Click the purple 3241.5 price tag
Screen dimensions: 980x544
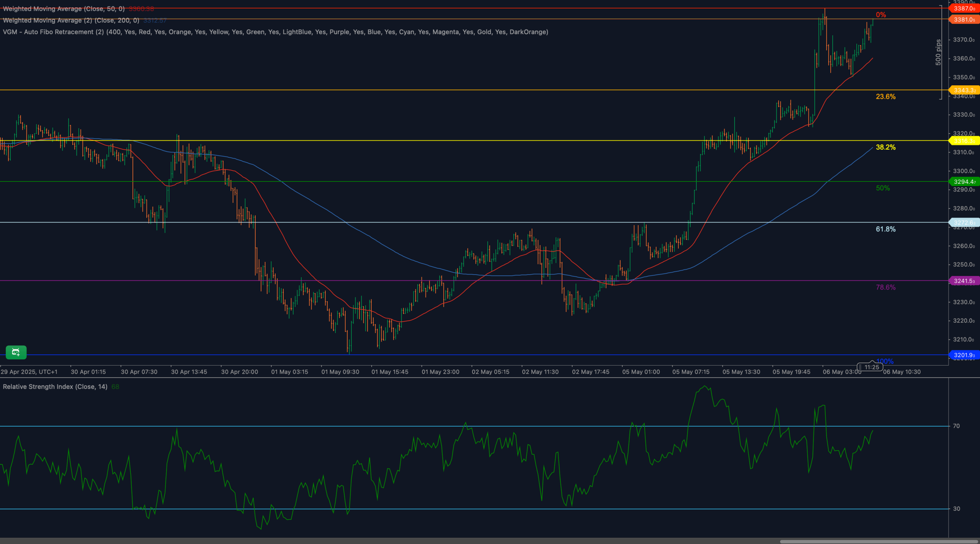(964, 281)
